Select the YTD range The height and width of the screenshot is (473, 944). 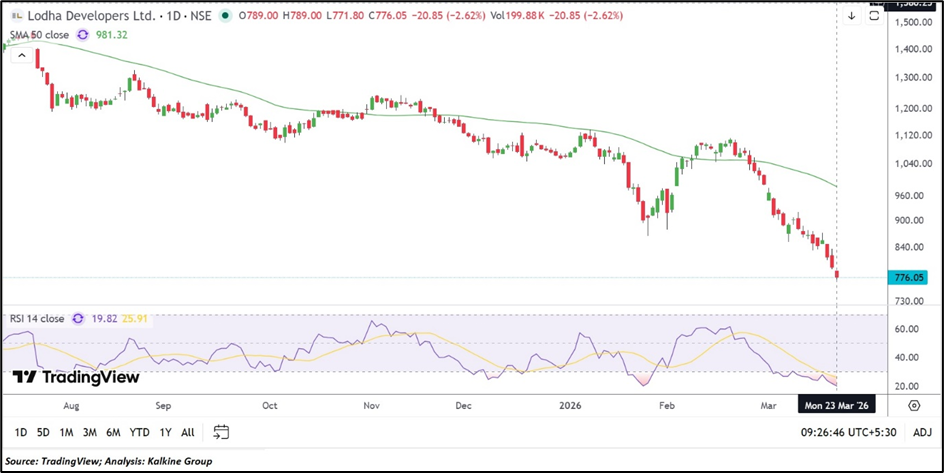click(x=140, y=432)
